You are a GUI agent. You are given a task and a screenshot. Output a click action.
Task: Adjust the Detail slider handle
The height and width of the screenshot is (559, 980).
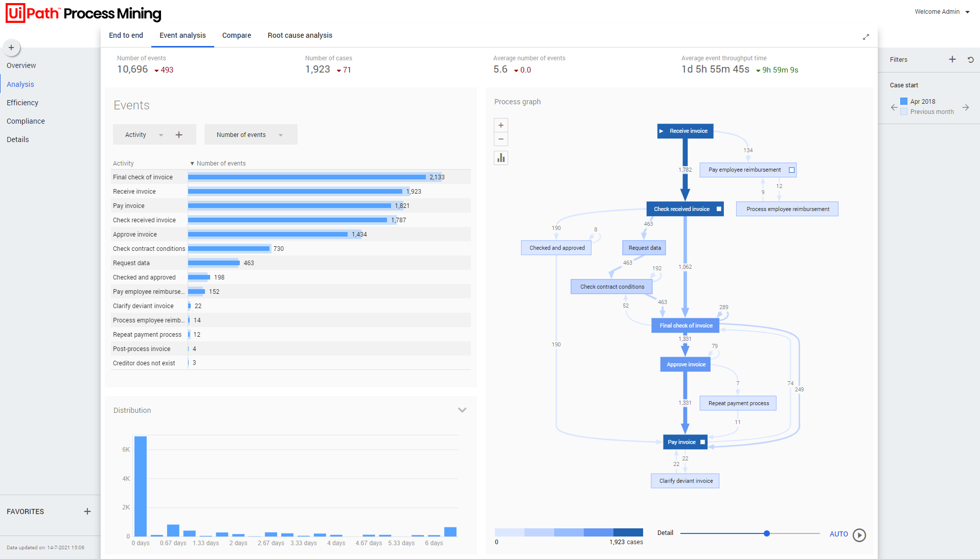[x=766, y=533]
